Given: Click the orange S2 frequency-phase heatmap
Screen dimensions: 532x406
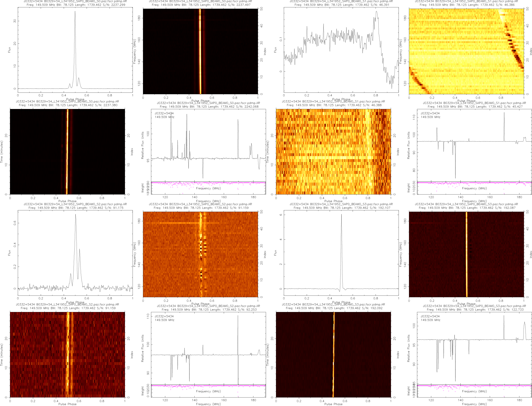Looking at the screenshot, I should click(200, 254).
